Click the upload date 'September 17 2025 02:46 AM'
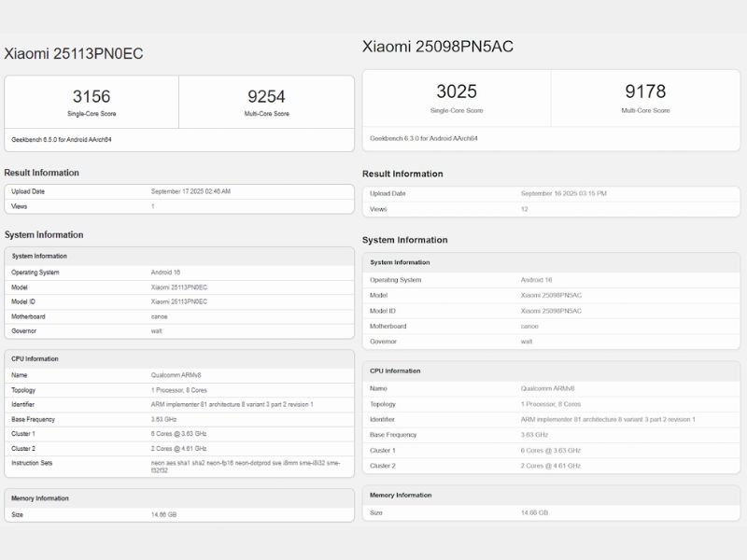The width and height of the screenshot is (747, 560). pos(190,191)
